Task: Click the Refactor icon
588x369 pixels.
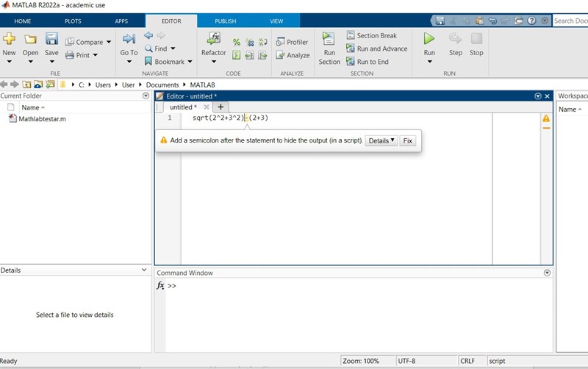Action: click(x=214, y=39)
